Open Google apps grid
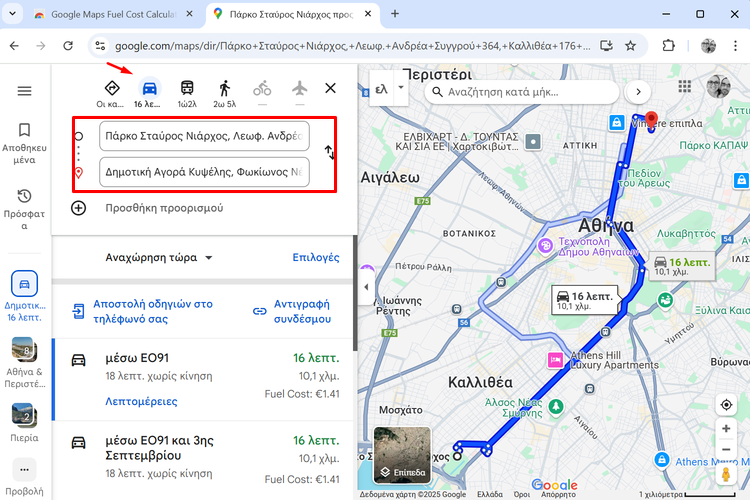 click(685, 87)
